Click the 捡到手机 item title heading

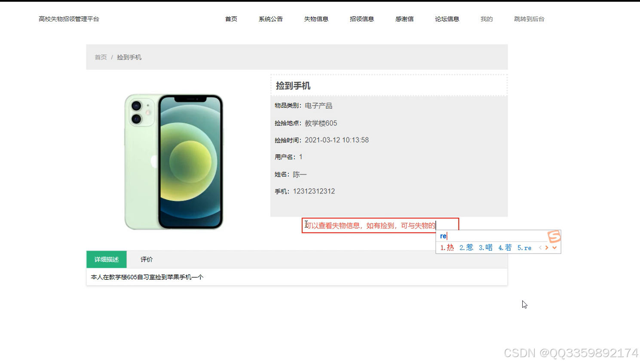click(x=293, y=86)
